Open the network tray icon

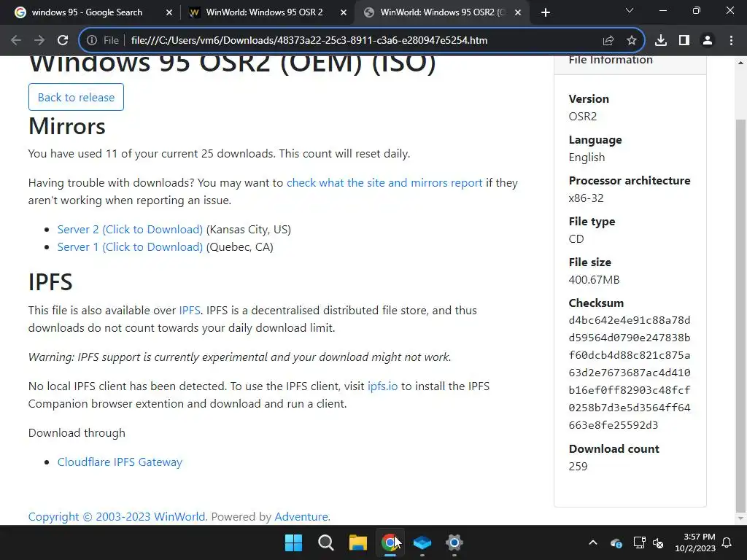(x=639, y=542)
